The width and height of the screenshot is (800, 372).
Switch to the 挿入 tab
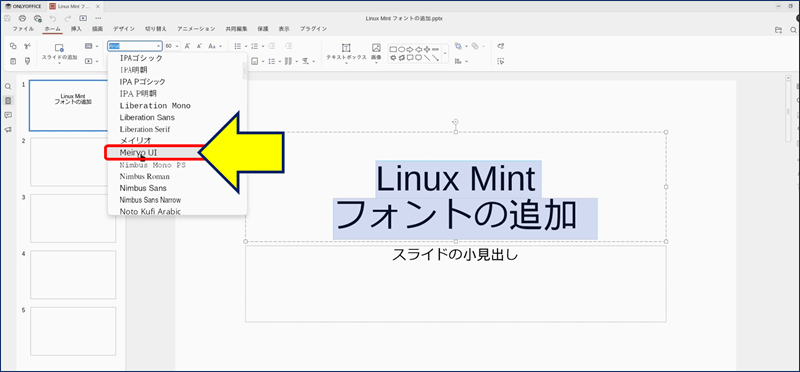coord(76,29)
